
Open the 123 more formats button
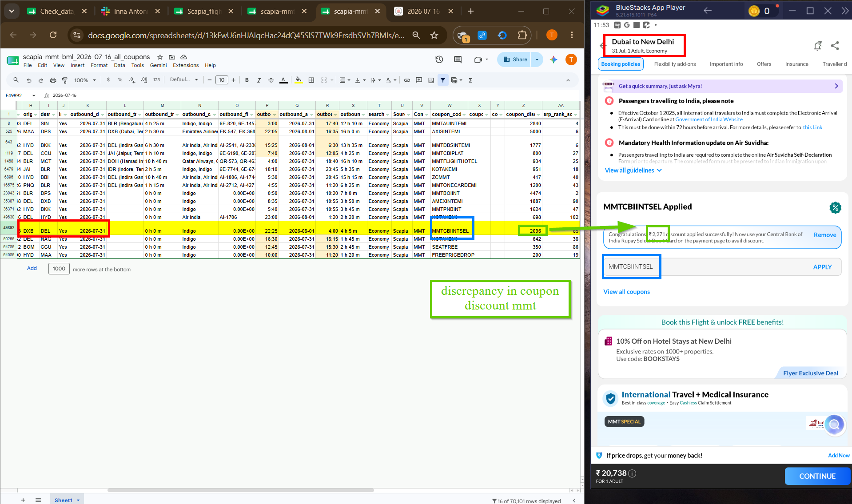tap(156, 80)
